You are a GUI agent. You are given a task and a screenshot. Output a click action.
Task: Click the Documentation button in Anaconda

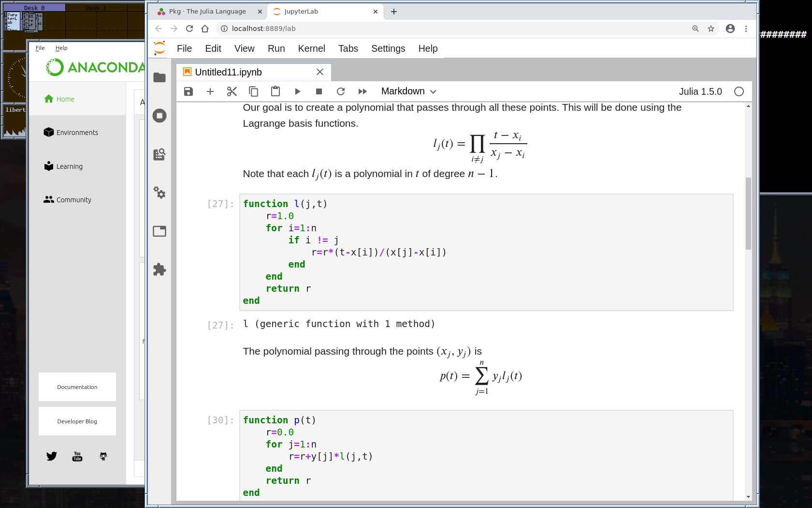(77, 387)
